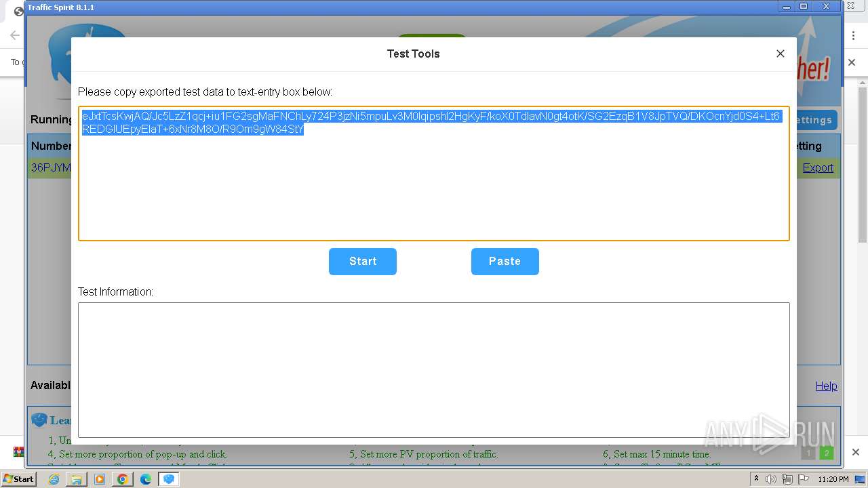Click the Show Desktop button
Viewport: 868px width, 488px height.
click(x=860, y=479)
